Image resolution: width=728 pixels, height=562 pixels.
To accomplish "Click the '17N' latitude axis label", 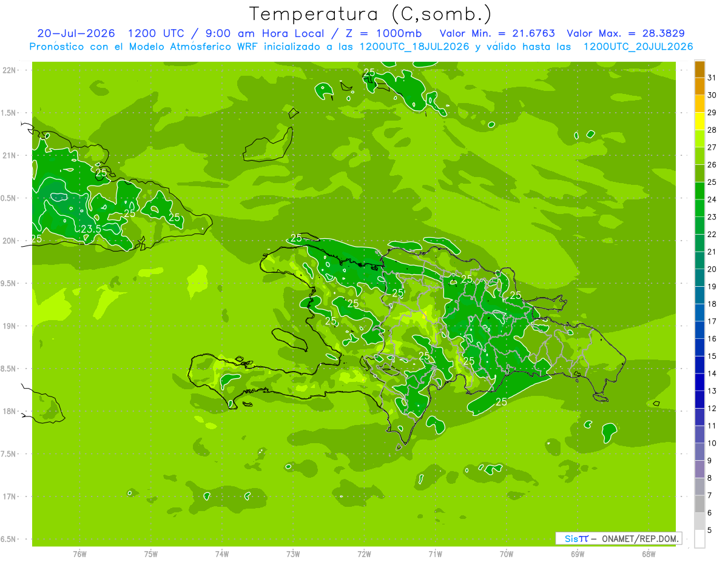I will tap(10, 497).
